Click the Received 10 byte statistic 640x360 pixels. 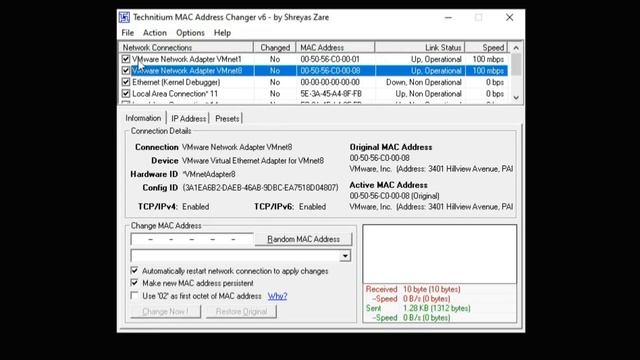[413, 289]
